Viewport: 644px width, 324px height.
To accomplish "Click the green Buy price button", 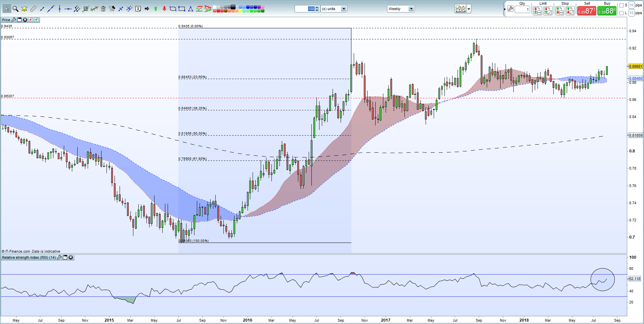I will (x=607, y=11).
